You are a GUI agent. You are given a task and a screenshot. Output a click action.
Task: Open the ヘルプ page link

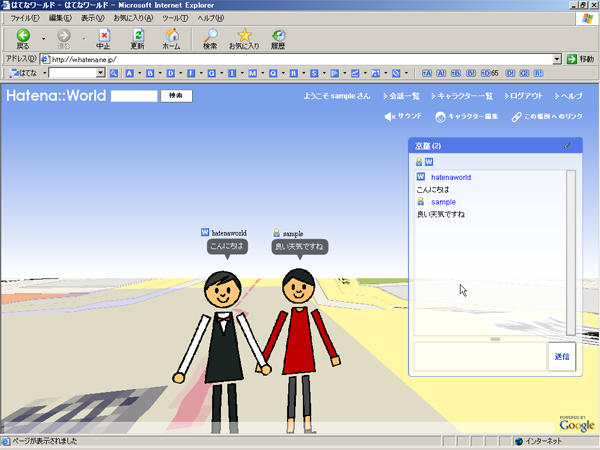568,96
